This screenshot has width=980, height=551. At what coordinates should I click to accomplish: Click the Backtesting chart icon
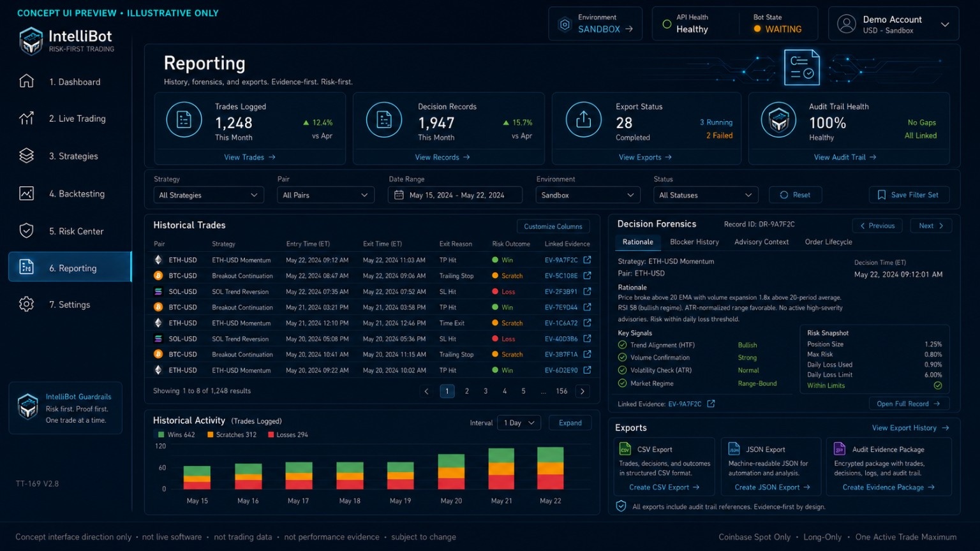tap(26, 193)
